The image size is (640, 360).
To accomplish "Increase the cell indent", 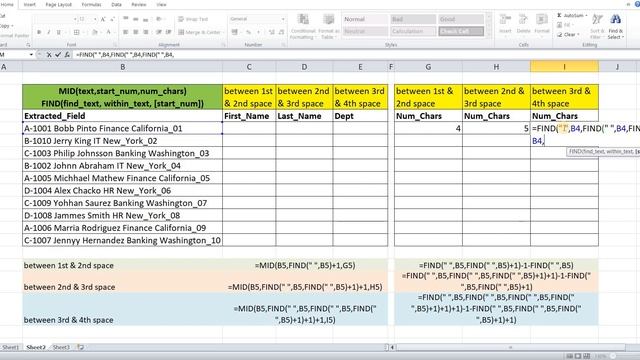I will coord(168,32).
